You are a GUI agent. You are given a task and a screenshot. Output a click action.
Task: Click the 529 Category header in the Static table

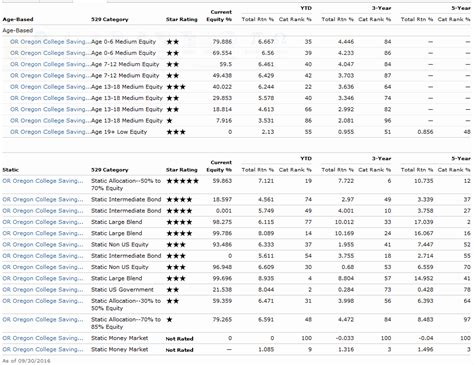click(x=110, y=170)
